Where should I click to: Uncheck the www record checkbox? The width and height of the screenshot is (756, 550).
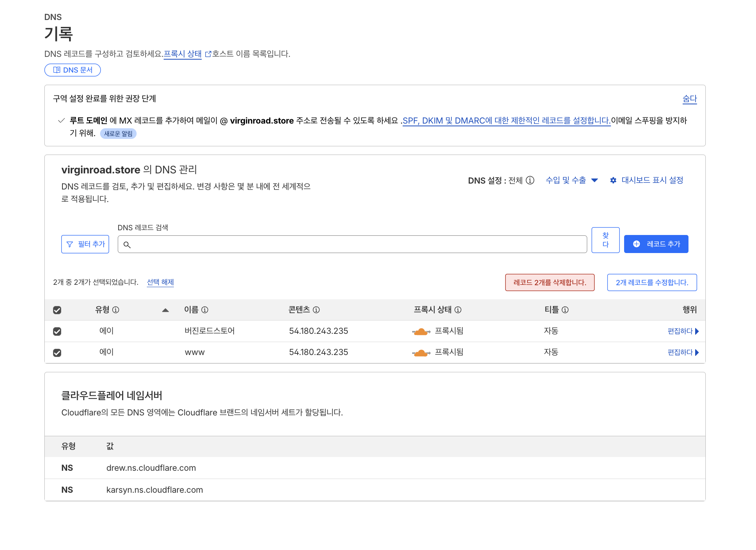point(57,353)
